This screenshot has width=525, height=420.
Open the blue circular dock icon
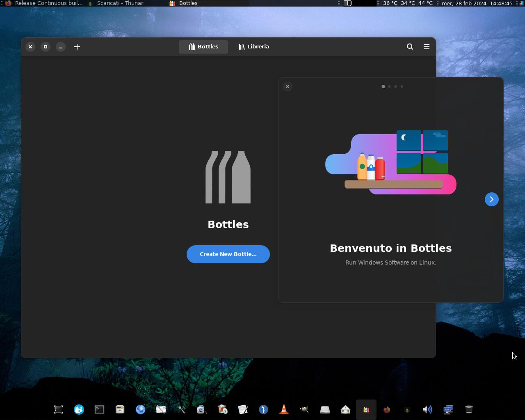(x=263, y=409)
